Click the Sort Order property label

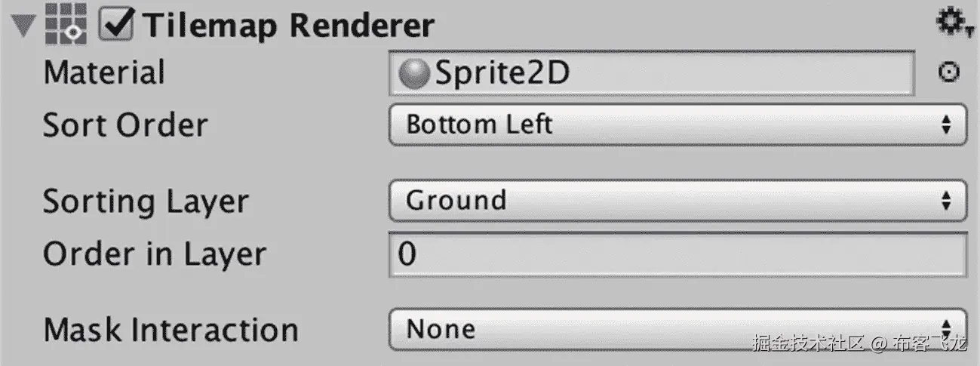pos(125,125)
